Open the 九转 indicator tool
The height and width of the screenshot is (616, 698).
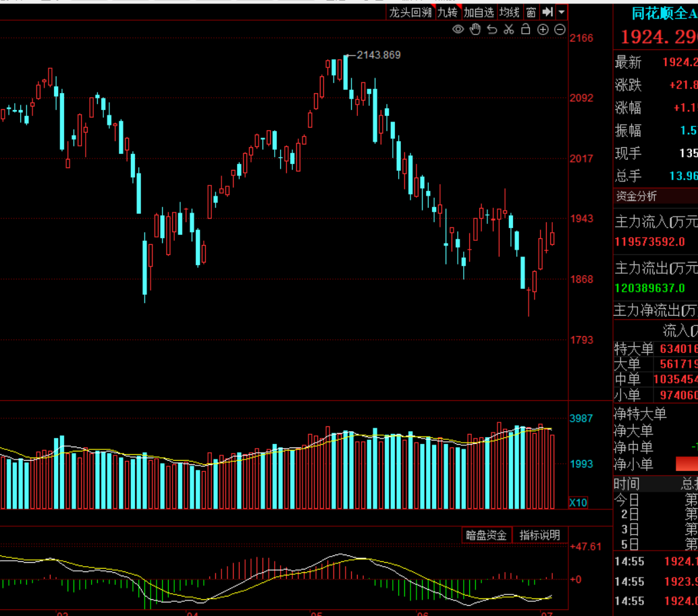(448, 12)
